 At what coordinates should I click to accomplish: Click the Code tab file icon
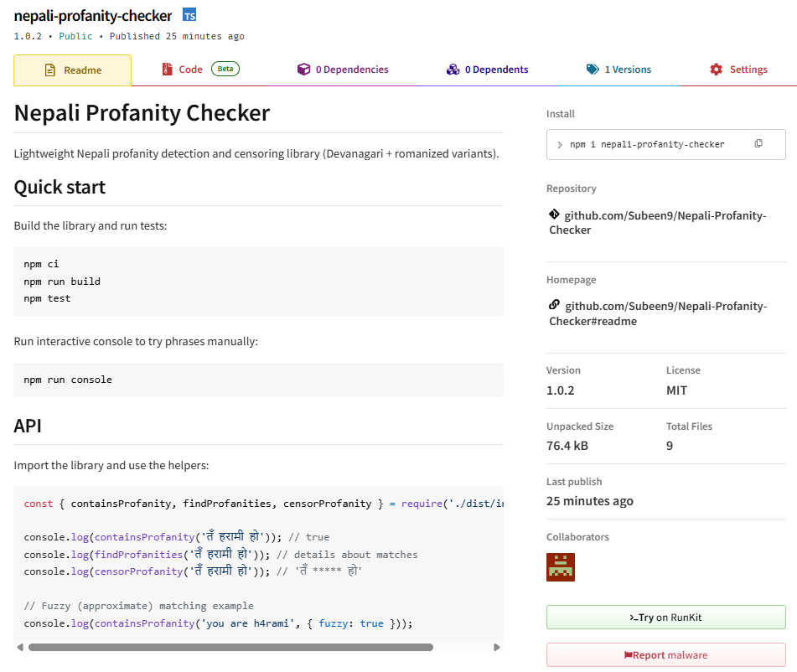tap(167, 70)
